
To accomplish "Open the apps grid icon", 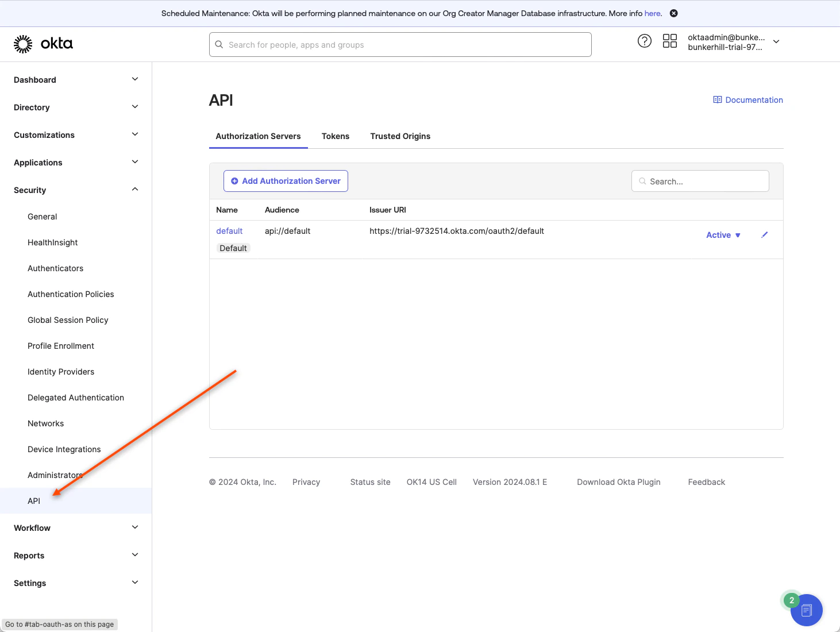I will 670,41.
